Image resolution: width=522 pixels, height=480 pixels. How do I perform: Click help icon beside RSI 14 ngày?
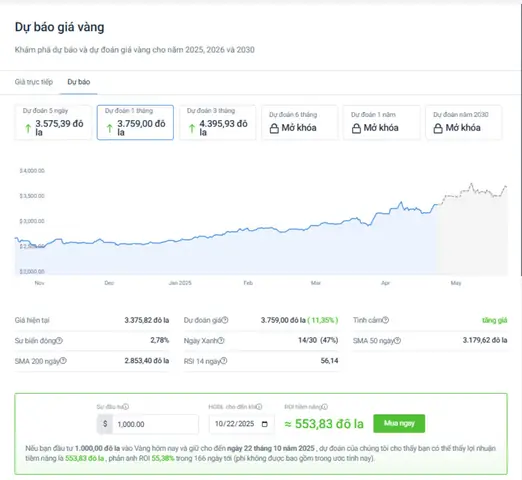pyautogui.click(x=224, y=361)
